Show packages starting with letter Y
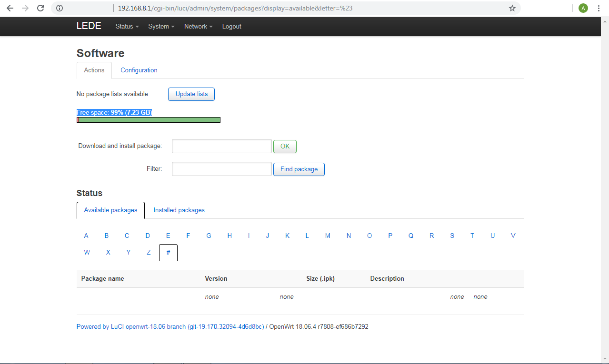The image size is (609, 364). point(129,253)
